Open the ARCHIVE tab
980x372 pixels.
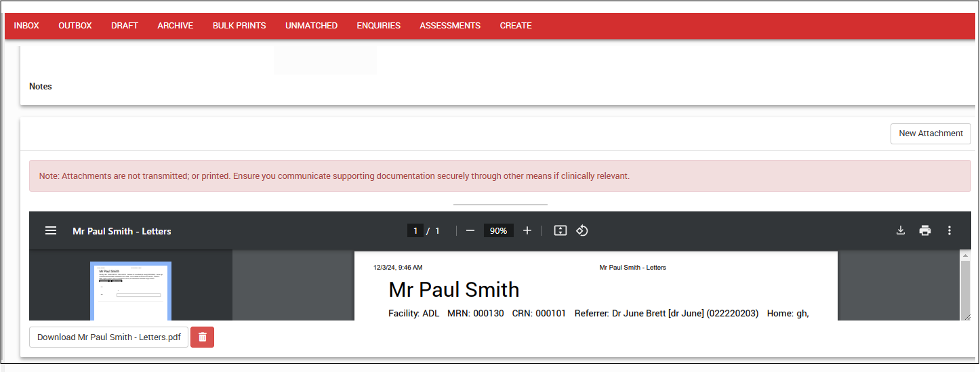pos(176,26)
